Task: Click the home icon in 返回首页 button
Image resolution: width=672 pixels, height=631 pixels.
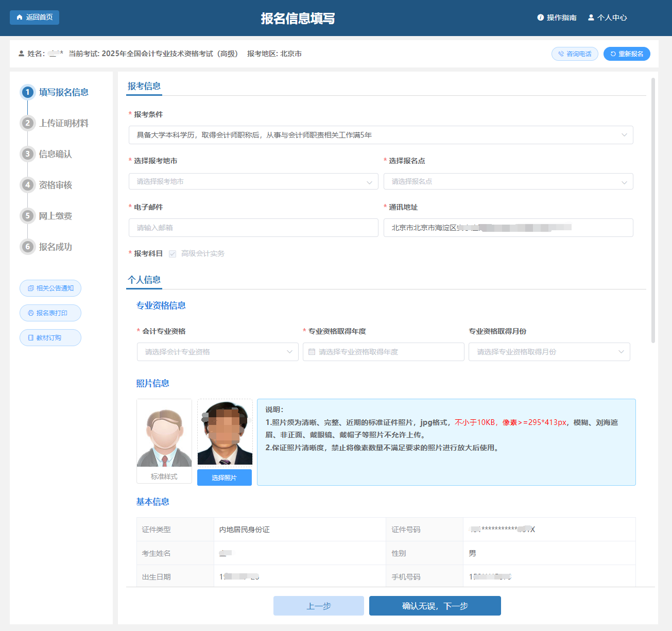Action: pos(20,18)
